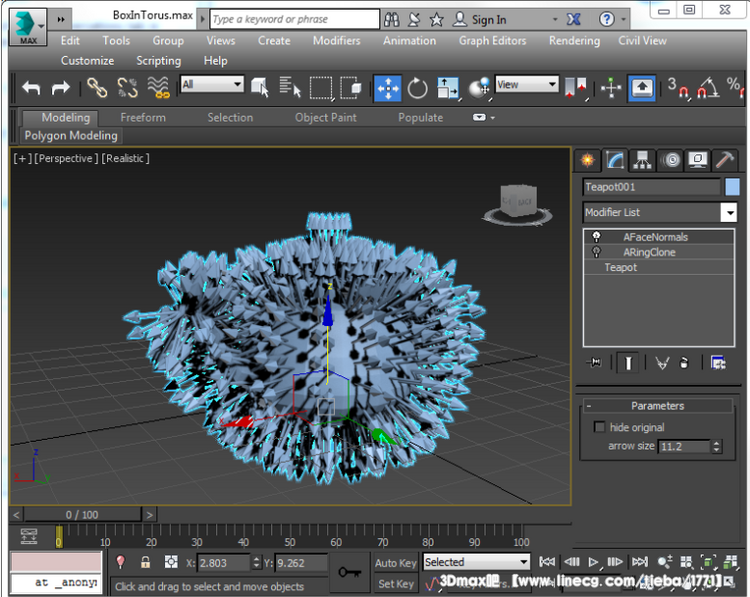Click the Polygon Modeling panel button
The height and width of the screenshot is (597, 750).
71,136
